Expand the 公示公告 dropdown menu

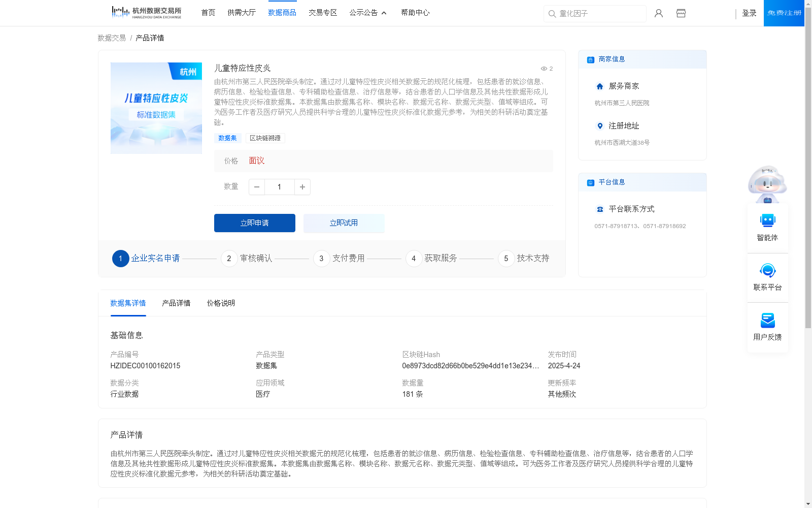pos(368,13)
